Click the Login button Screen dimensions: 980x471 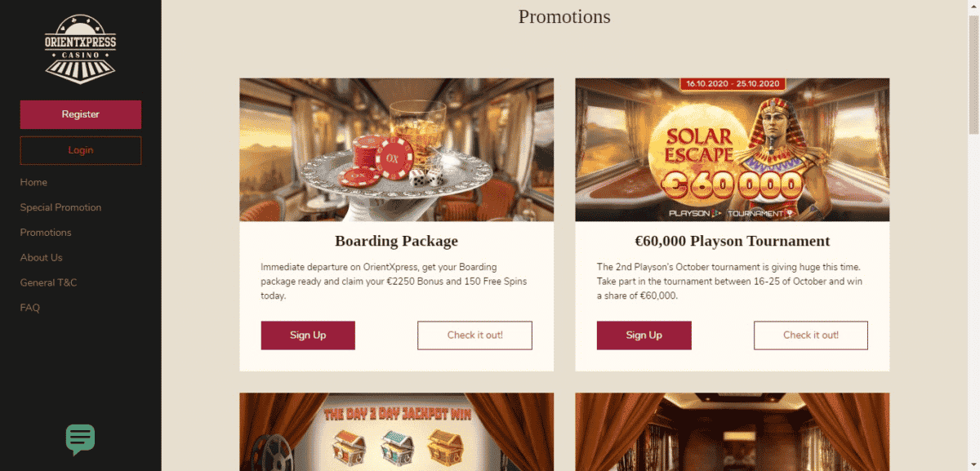(x=81, y=150)
